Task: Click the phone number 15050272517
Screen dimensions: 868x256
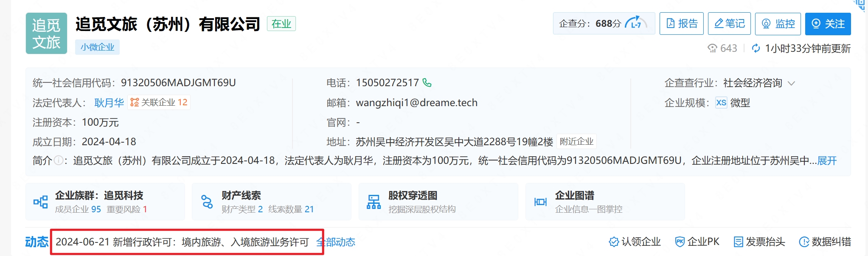Action: pyautogui.click(x=388, y=83)
